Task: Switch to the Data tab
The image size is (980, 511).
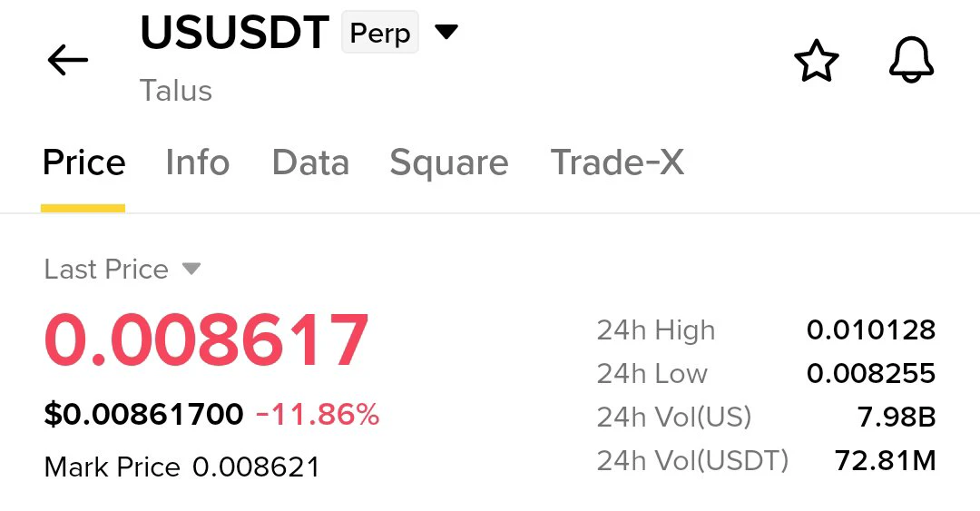Action: click(310, 162)
